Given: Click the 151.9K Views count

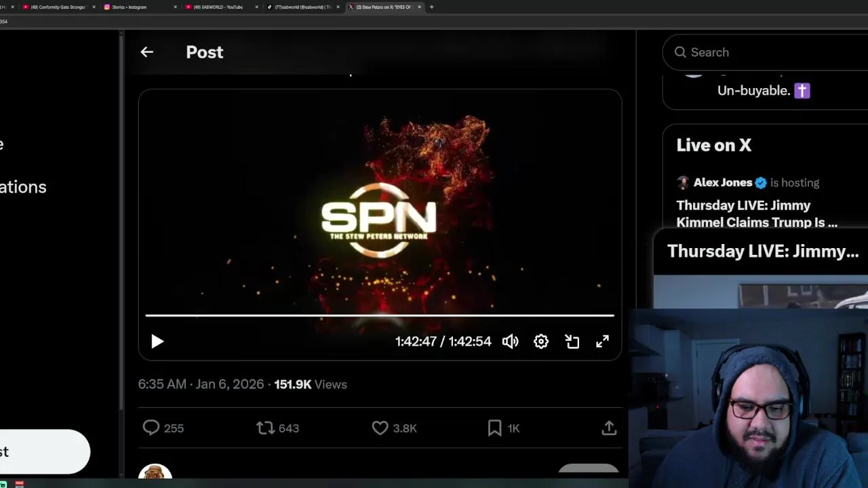Looking at the screenshot, I should pos(310,384).
